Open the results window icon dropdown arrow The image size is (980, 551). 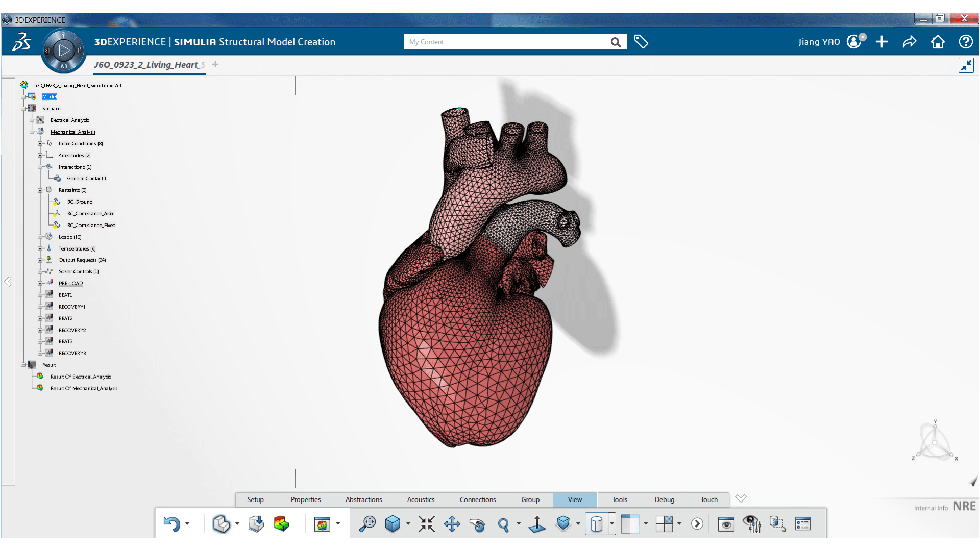pos(338,524)
